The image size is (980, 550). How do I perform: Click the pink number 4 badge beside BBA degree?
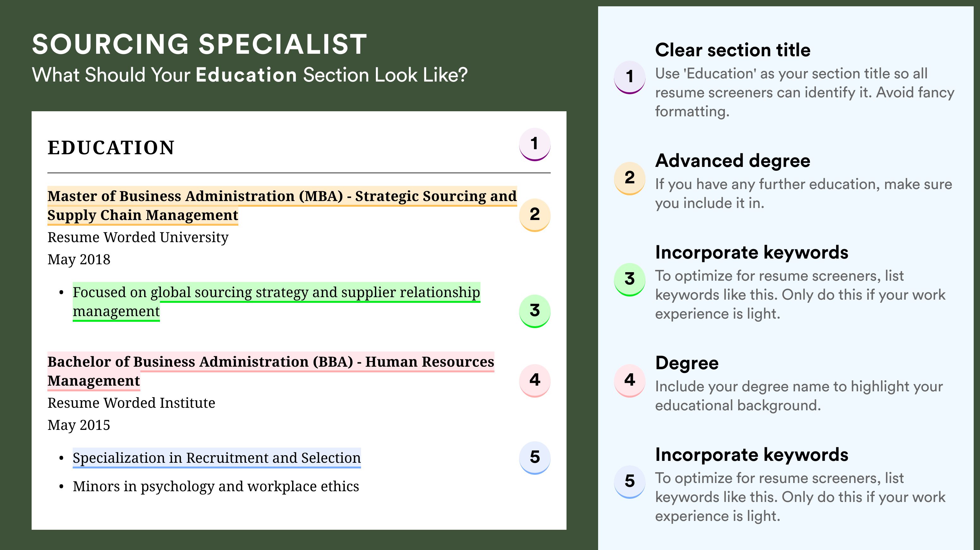coord(535,380)
